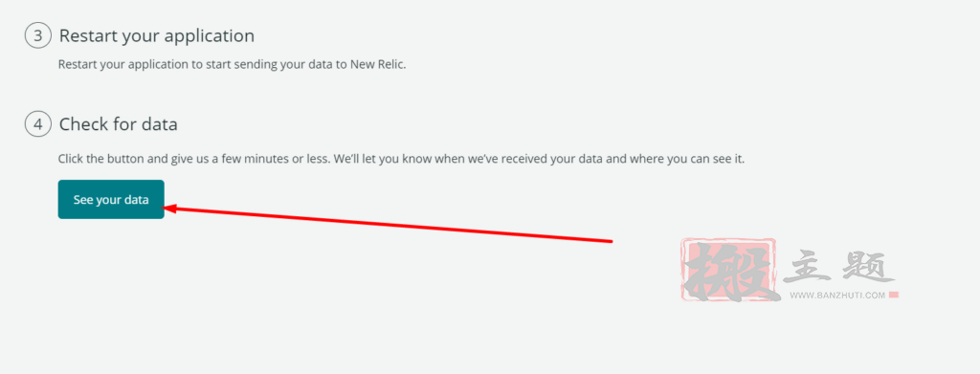
Task: Click the middle of the red arrow line
Action: (x=388, y=225)
